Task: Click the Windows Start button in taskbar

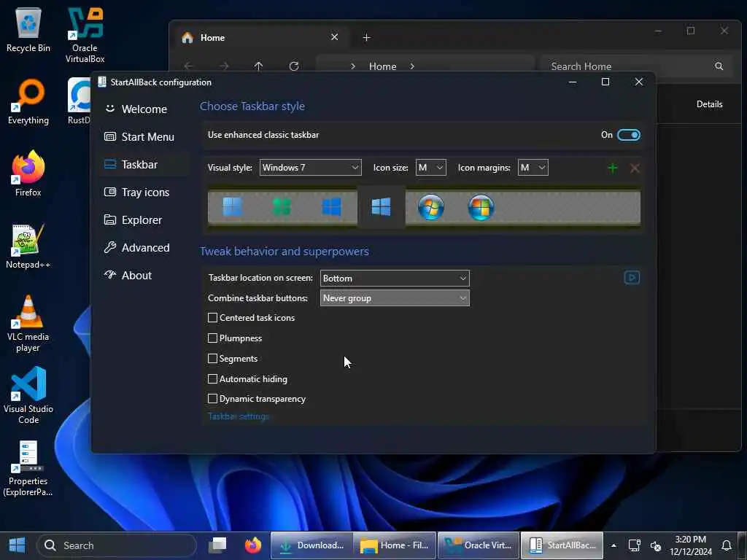Action: point(18,545)
